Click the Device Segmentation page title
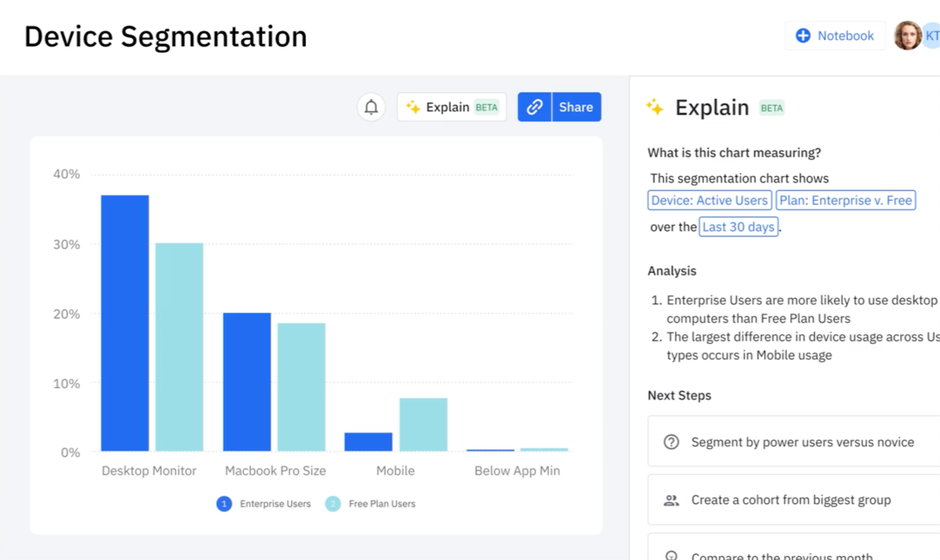 (x=166, y=36)
